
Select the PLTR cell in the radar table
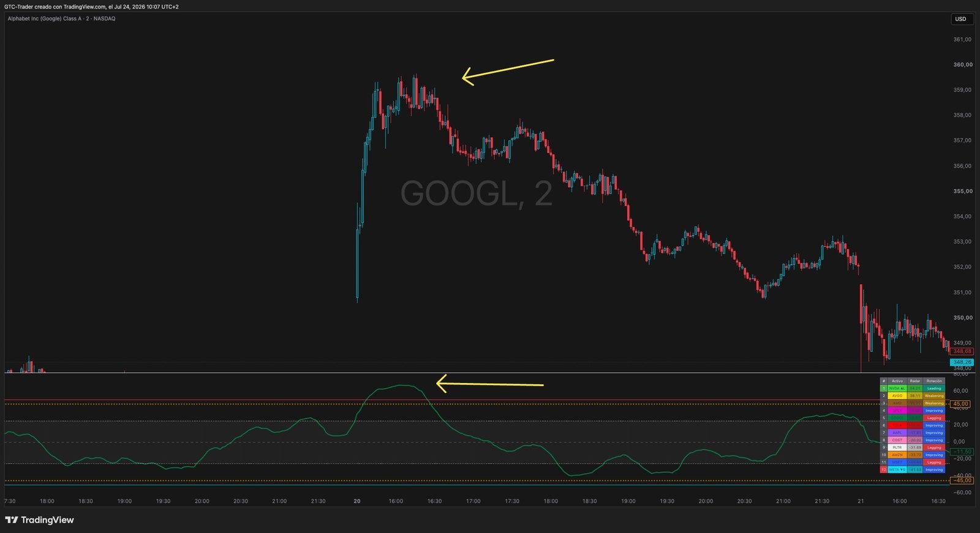click(897, 447)
